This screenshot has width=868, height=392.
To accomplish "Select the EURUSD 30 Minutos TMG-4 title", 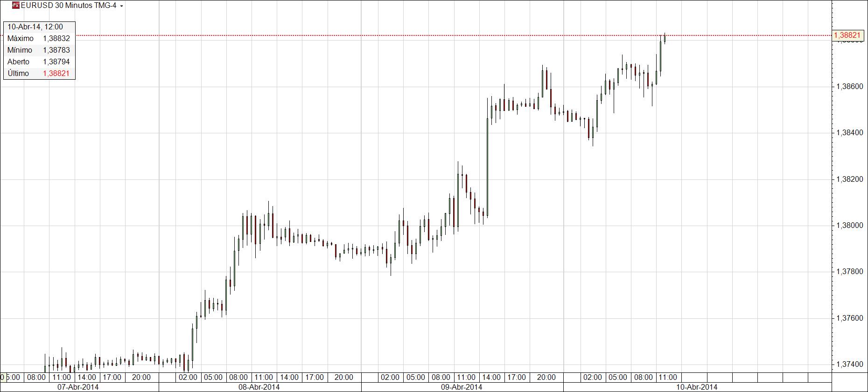I will 69,6.
